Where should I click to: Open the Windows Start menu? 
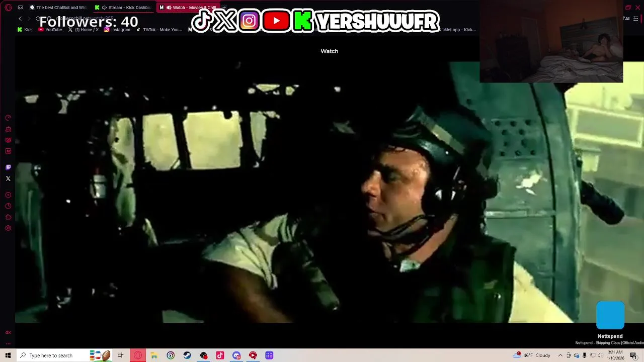tap(8, 355)
